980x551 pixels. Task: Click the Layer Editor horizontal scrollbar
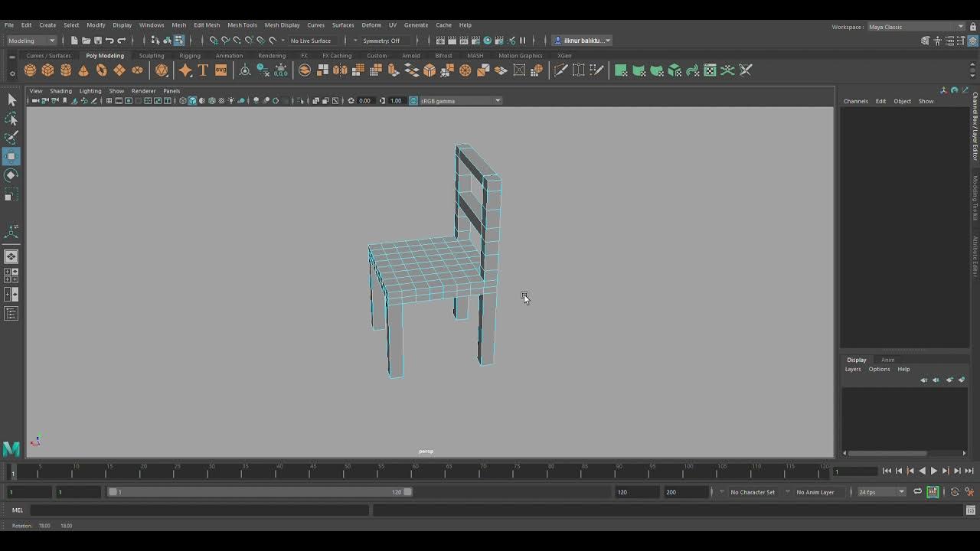(887, 453)
